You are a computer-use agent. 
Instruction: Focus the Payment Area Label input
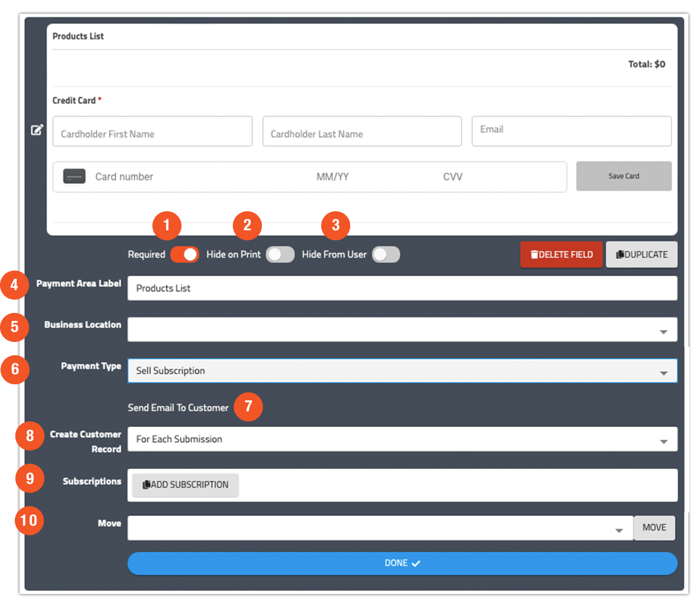coord(402,289)
